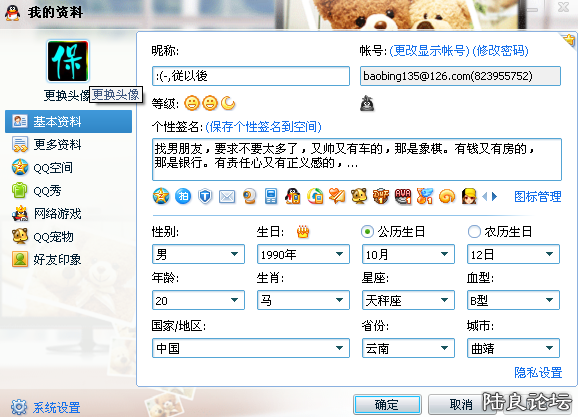Click the 确定 button
Viewport: 578px width, 417px height.
point(387,404)
